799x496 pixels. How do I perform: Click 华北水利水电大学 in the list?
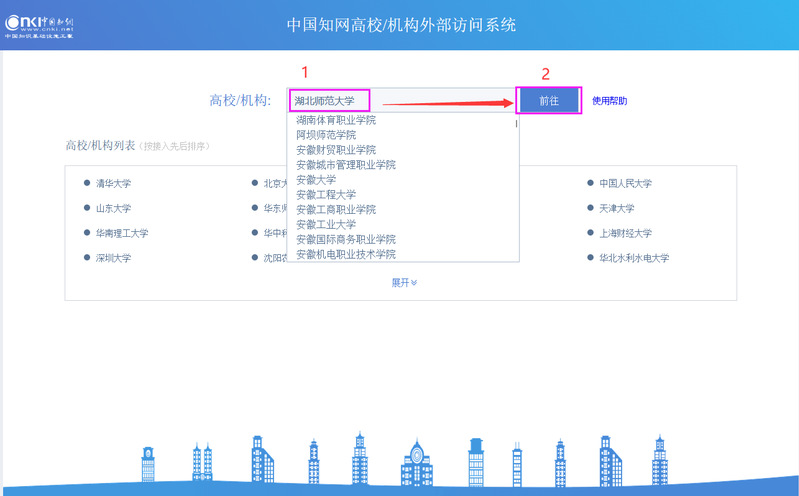(634, 258)
